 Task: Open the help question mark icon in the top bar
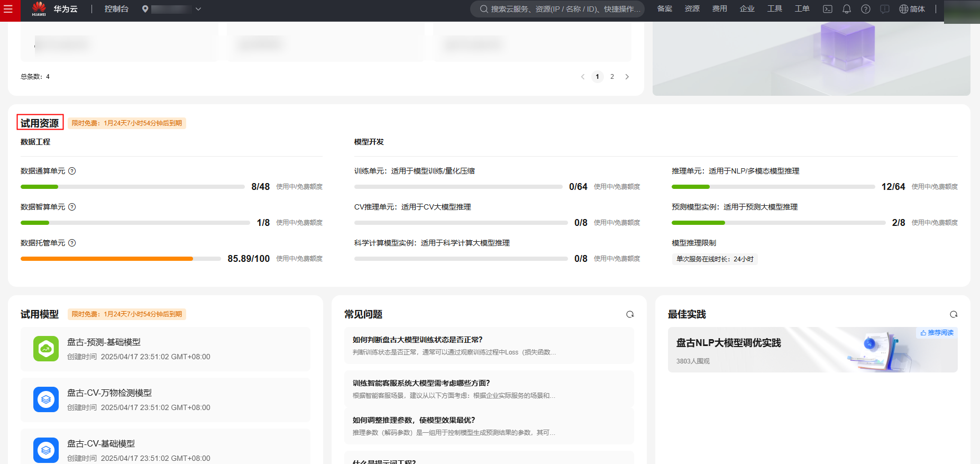pyautogui.click(x=866, y=9)
